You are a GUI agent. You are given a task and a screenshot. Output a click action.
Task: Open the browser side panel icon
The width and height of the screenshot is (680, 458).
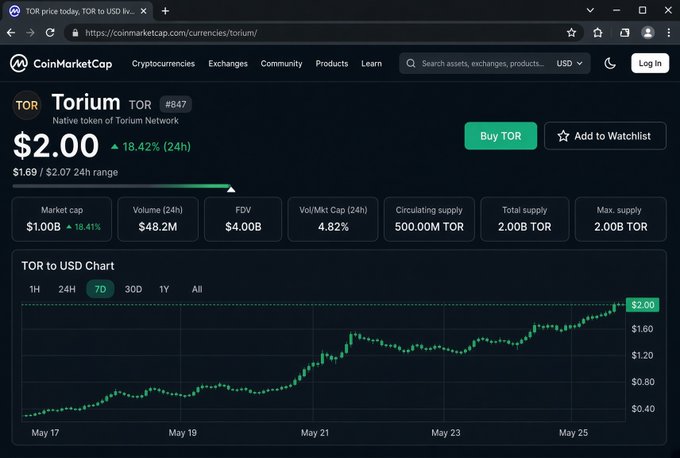point(624,33)
